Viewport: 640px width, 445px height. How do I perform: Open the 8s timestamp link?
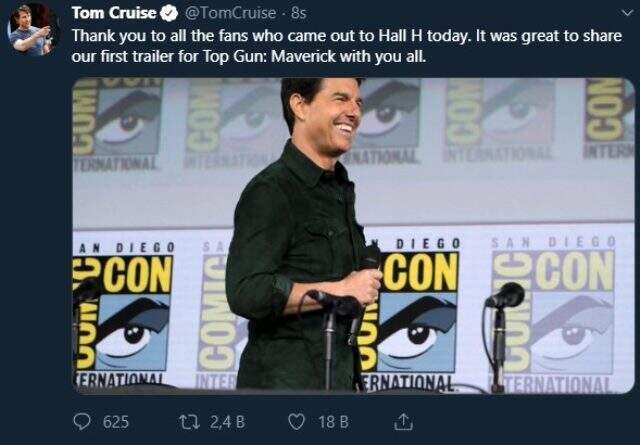[298, 13]
